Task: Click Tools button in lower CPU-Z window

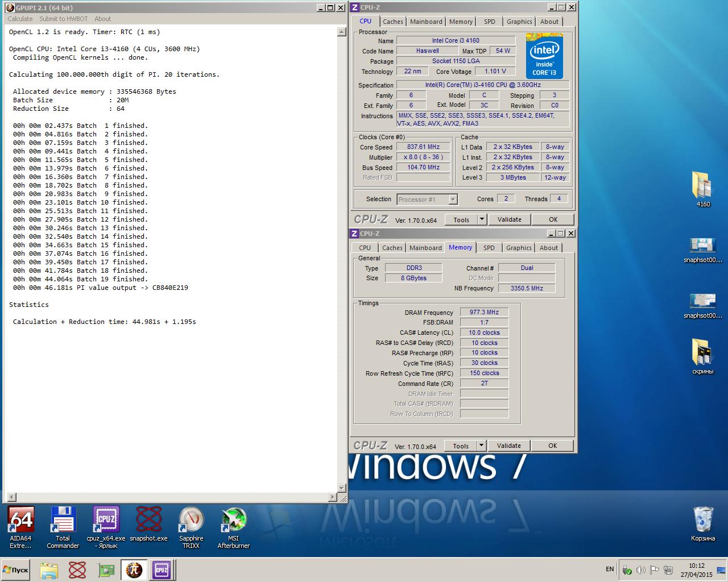Action: (x=461, y=446)
